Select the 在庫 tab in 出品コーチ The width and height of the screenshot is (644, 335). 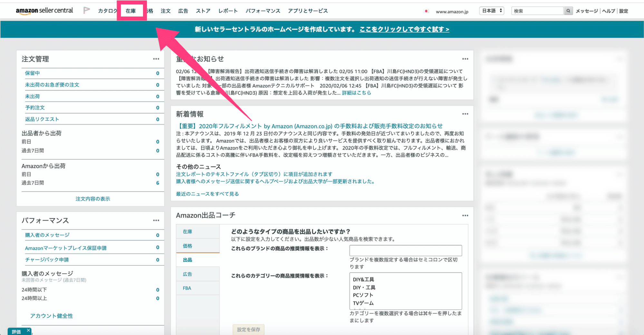pos(198,232)
